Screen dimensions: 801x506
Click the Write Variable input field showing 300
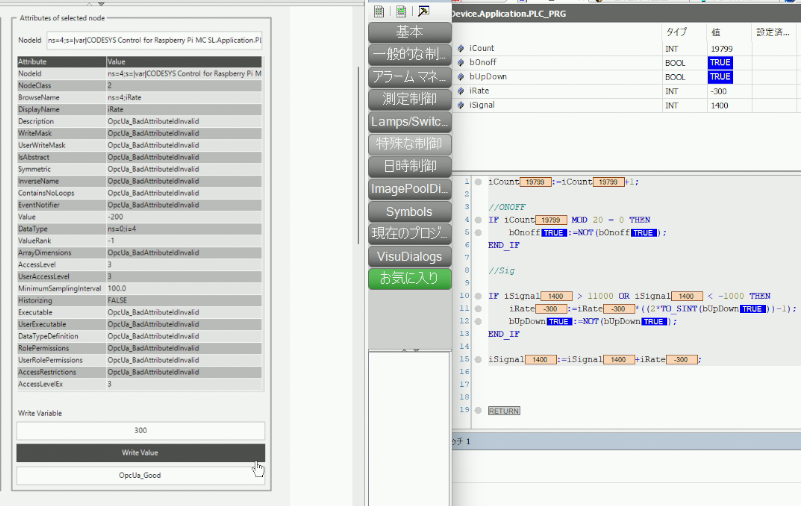coord(140,430)
